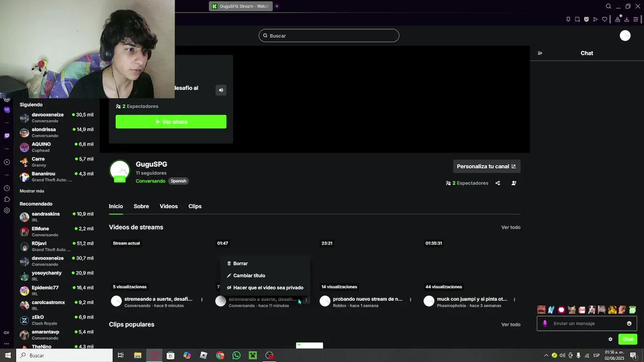
Task: Open browser sidebar settings gear
Action: coord(7,210)
